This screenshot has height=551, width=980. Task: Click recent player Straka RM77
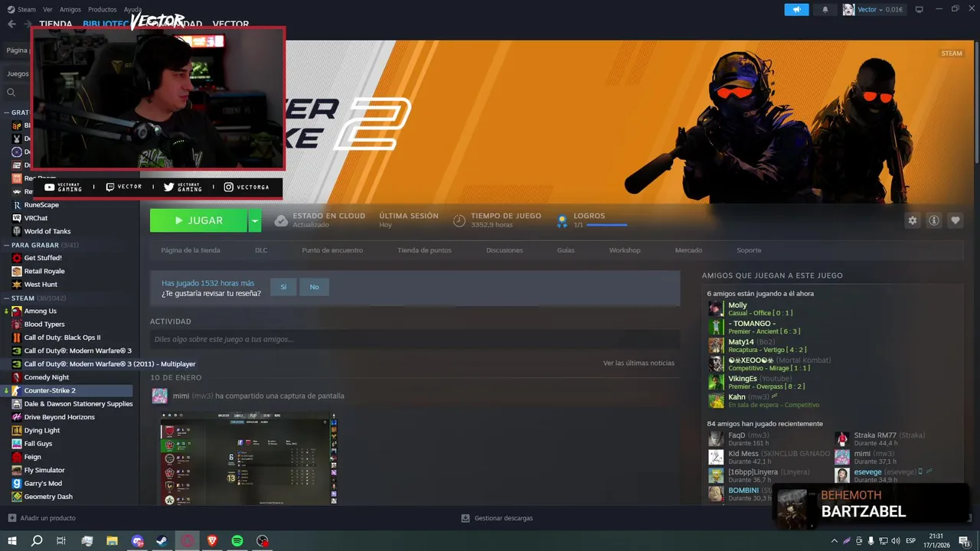(876, 435)
